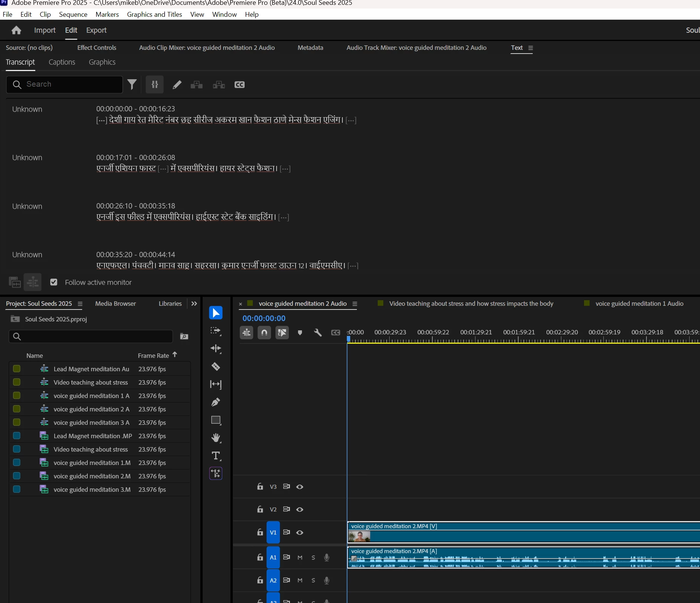Click the Project panel search field
The image size is (700, 603).
pos(91,336)
